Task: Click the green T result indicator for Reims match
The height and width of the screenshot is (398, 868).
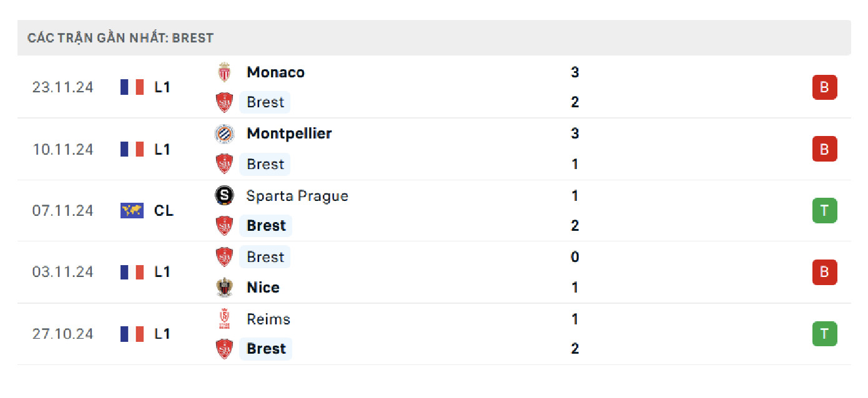Action: point(824,334)
